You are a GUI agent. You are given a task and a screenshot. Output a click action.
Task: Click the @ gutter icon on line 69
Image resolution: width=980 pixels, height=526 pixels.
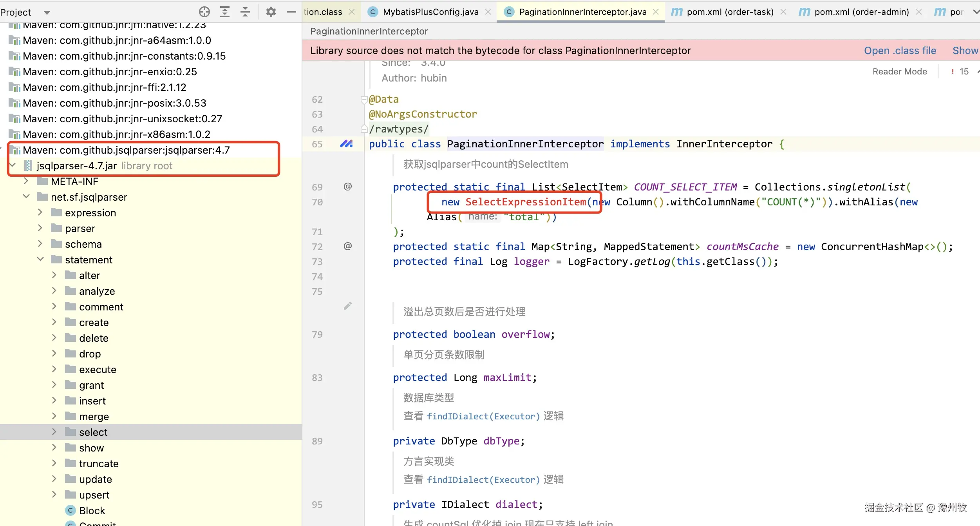347,187
